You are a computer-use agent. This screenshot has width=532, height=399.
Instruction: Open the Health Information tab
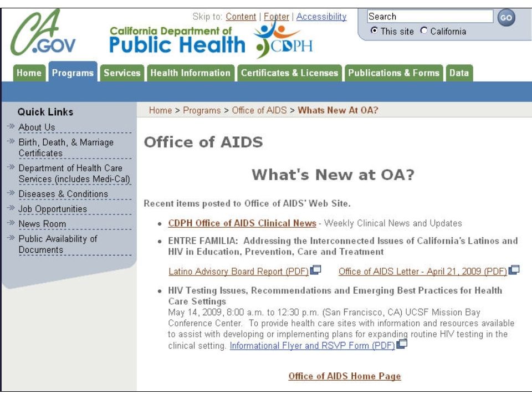[190, 73]
